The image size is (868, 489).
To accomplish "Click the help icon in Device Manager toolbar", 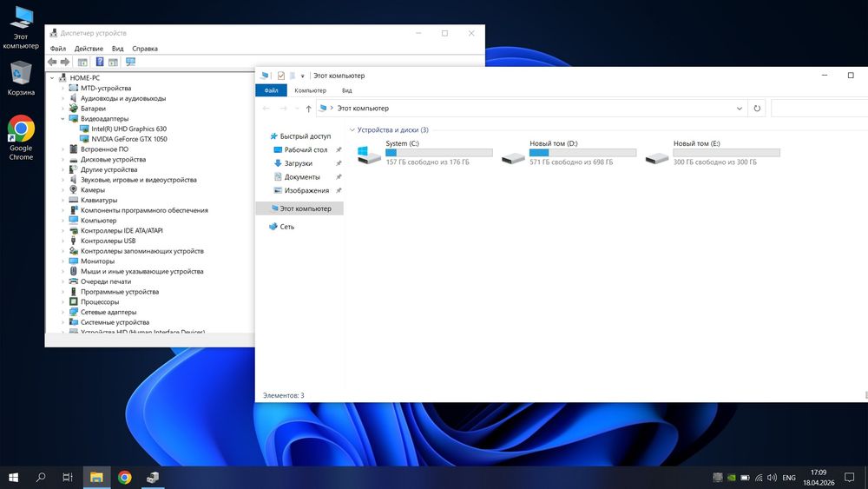I will click(x=100, y=63).
